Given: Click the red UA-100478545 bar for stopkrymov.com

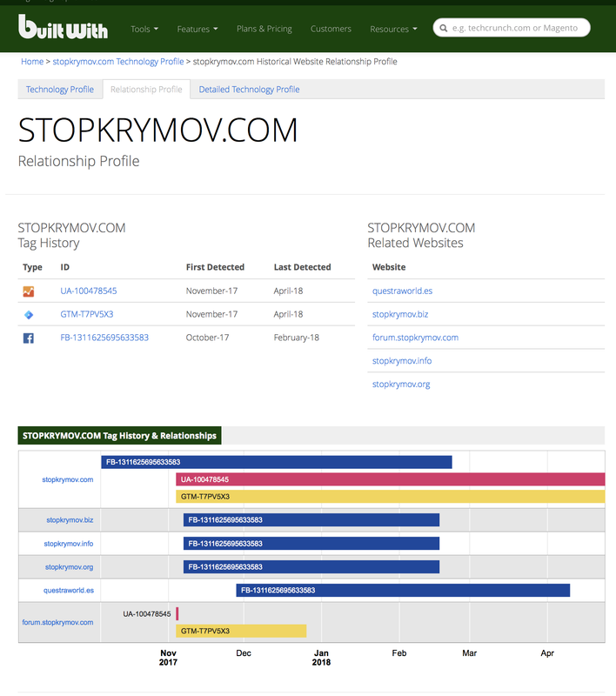Looking at the screenshot, I should (x=391, y=479).
